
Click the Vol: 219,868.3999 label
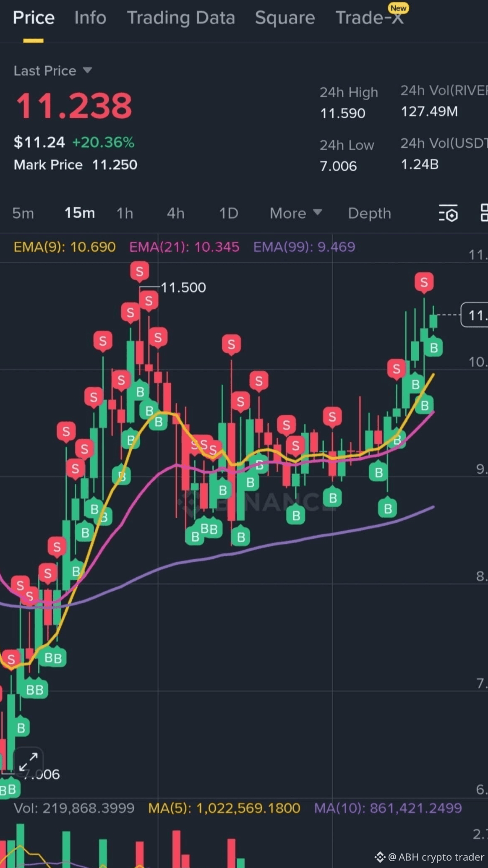tap(74, 808)
